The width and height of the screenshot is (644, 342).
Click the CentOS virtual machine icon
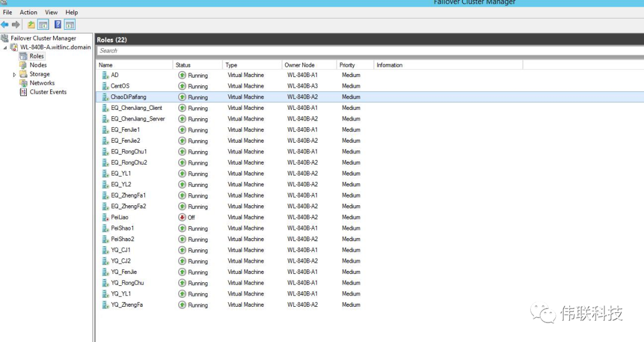click(106, 86)
